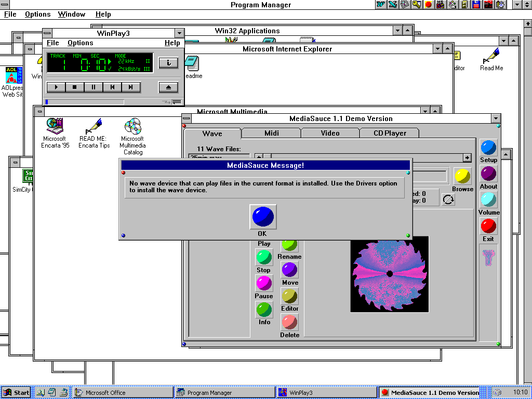
Task: Click the blue OK ball in the message dialog
Action: [263, 217]
